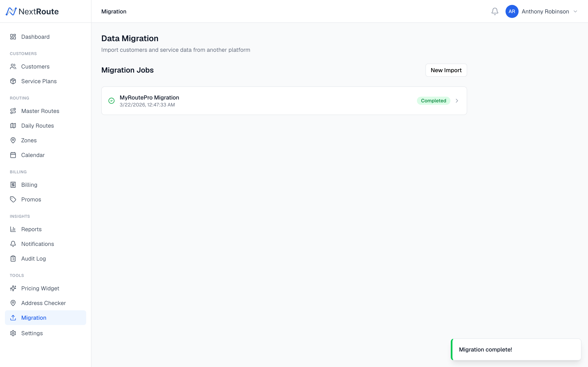Click the Service Plans box icon
The image size is (588, 367).
13,81
